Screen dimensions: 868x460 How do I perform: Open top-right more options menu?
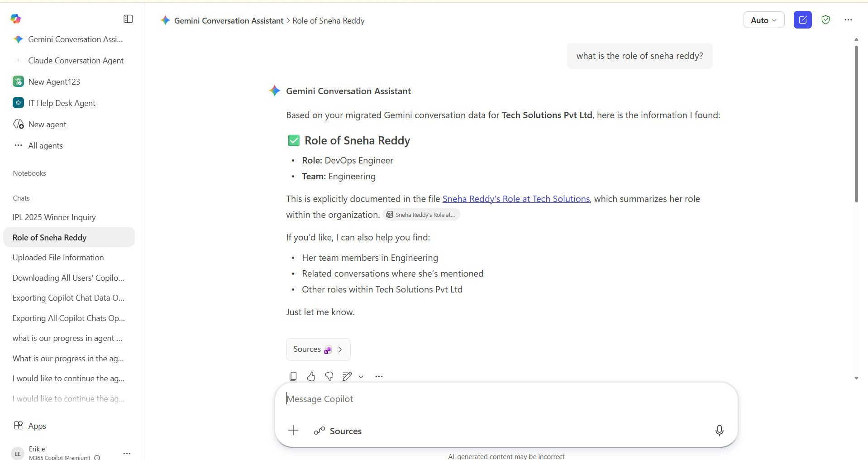848,20
